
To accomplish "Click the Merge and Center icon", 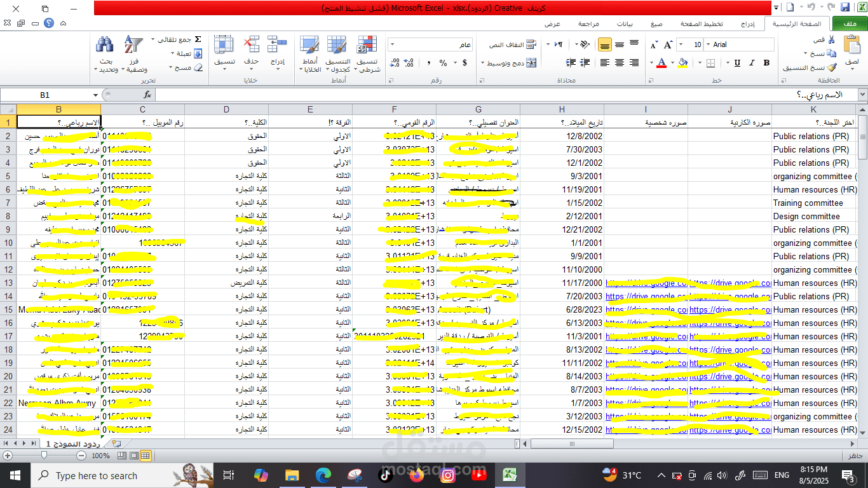I will [x=531, y=63].
